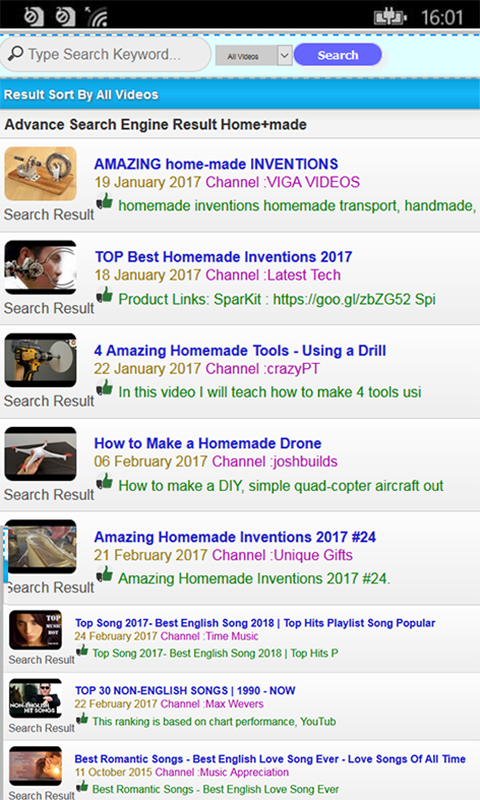The width and height of the screenshot is (480, 800).
Task: Click thumbs-up icon for Time Music song video
Action: pyautogui.click(x=82, y=650)
